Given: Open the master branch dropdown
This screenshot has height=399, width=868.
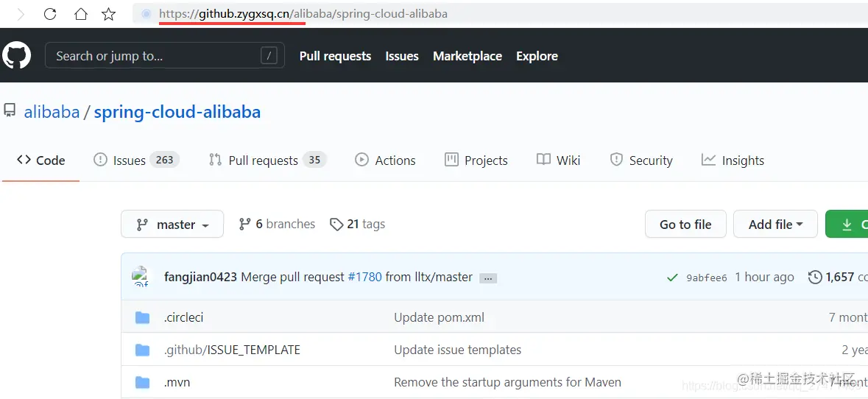Looking at the screenshot, I should (172, 224).
